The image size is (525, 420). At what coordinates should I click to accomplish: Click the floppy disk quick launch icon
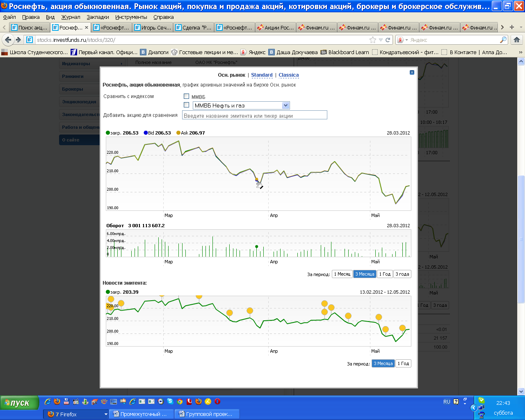[x=66, y=402]
